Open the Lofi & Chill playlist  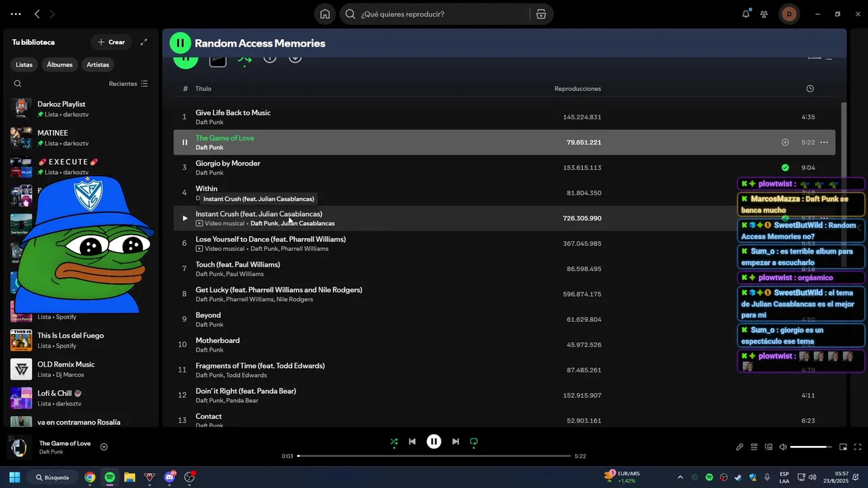coord(80,398)
